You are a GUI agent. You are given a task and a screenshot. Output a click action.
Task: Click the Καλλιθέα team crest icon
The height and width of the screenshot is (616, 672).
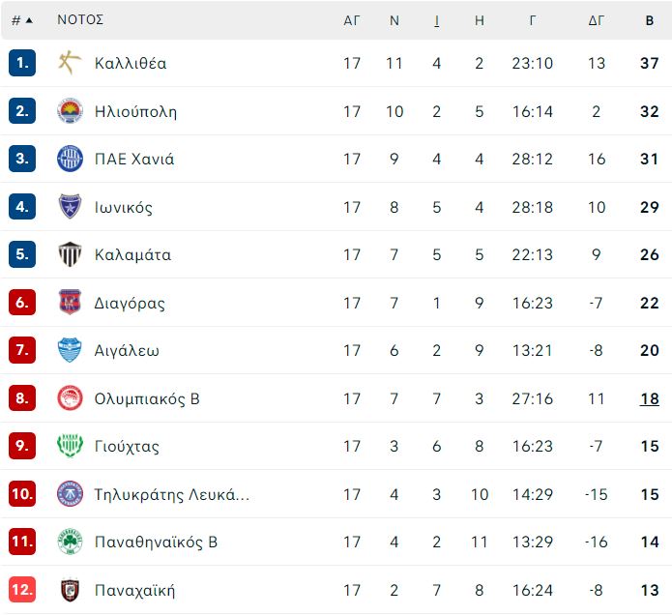click(x=70, y=63)
